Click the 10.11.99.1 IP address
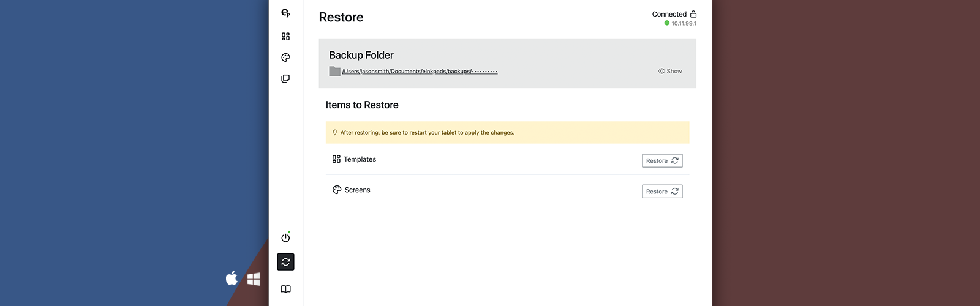This screenshot has width=980, height=306. coord(684,24)
